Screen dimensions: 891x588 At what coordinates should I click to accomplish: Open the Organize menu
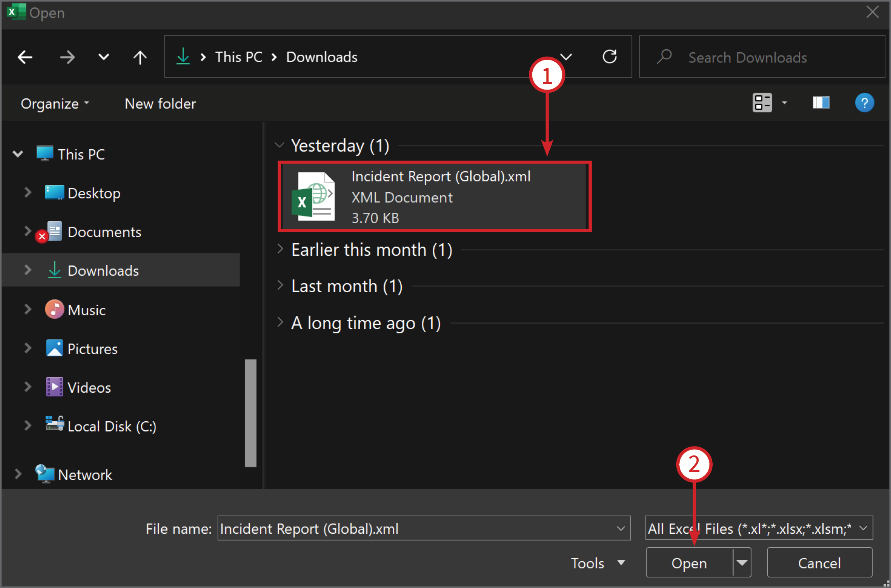[x=55, y=103]
